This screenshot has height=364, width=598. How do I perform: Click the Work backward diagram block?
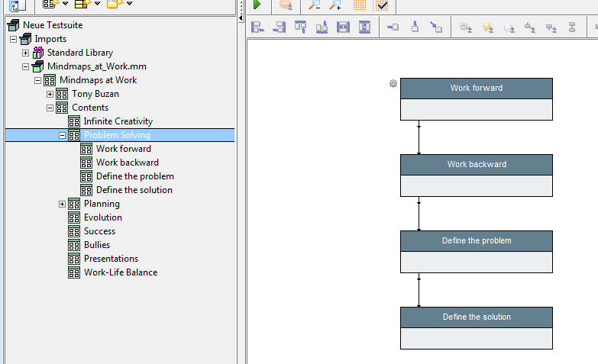click(476, 165)
